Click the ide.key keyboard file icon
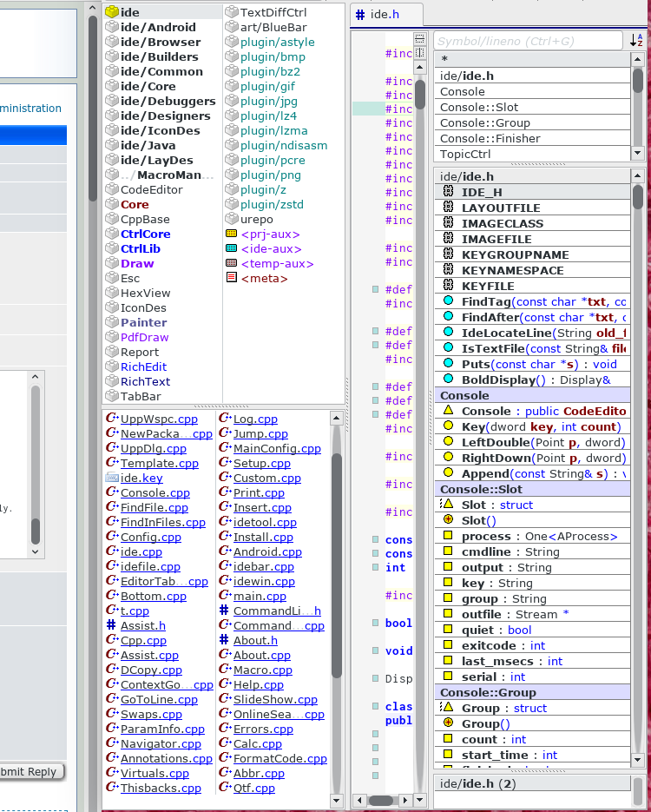 (x=112, y=478)
